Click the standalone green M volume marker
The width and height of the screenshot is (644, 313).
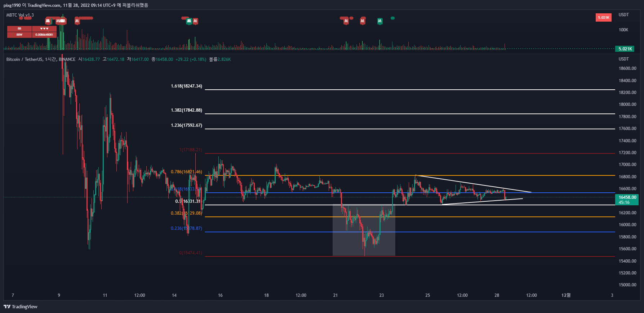379,21
